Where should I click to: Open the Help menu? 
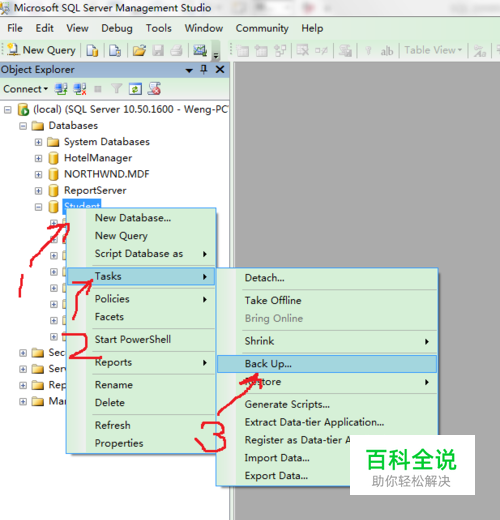coord(312,28)
